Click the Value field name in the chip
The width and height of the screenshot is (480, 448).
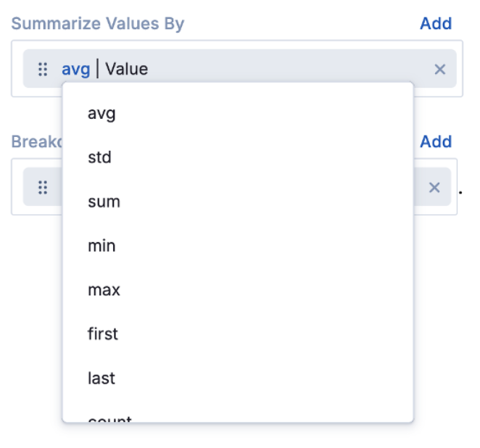coord(127,69)
